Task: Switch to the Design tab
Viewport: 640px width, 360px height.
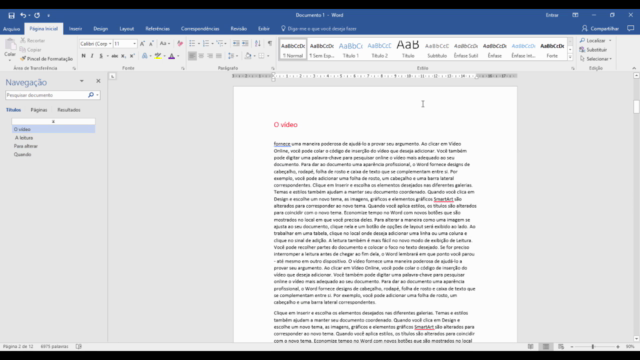Action: [x=100, y=29]
